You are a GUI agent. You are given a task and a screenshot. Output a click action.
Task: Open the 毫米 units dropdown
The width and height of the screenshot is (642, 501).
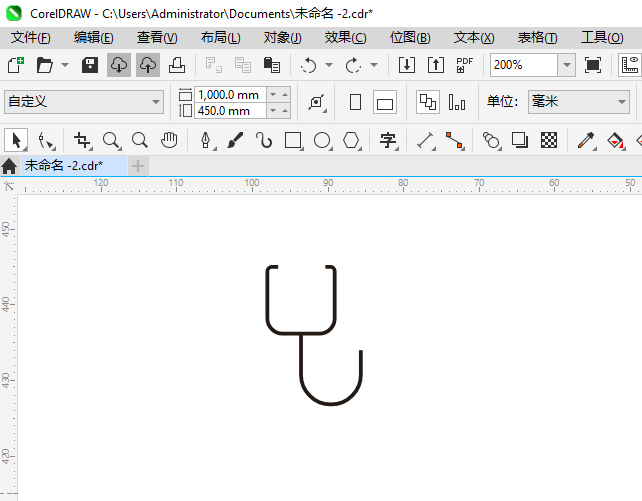click(x=579, y=102)
